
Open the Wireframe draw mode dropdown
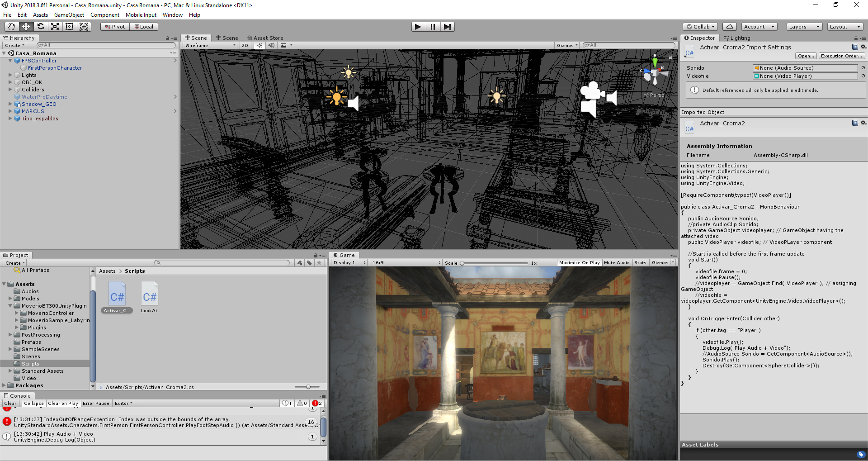pyautogui.click(x=210, y=45)
